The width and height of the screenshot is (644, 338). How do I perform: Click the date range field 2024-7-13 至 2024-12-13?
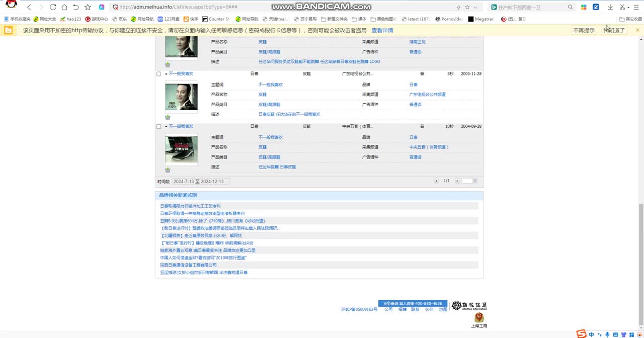[201, 181]
